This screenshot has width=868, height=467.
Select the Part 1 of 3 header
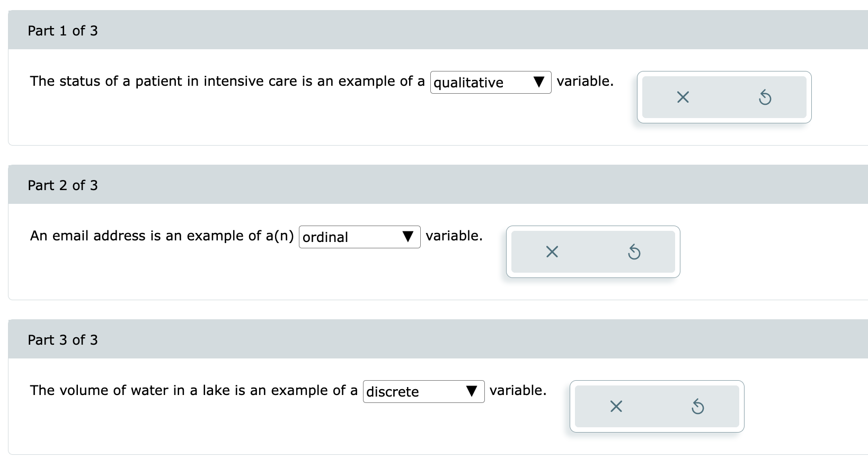(x=63, y=30)
